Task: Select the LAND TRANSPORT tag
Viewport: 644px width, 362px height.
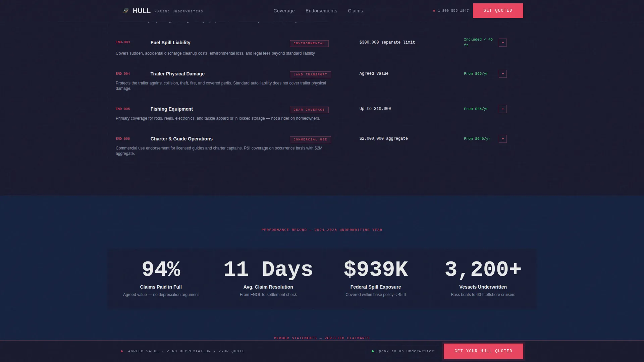Action: [310, 75]
